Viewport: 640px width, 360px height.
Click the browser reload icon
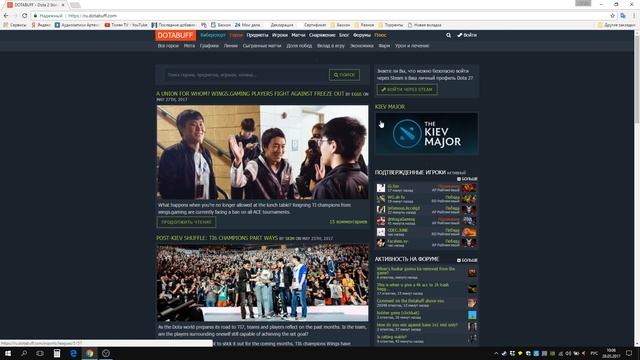(x=24, y=16)
